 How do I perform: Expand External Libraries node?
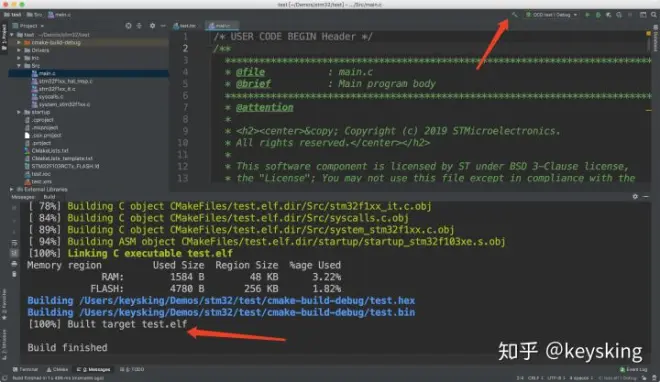click(x=12, y=189)
